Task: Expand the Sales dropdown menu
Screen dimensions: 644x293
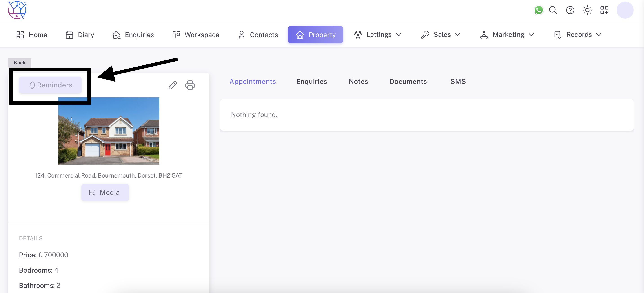Action: (441, 35)
